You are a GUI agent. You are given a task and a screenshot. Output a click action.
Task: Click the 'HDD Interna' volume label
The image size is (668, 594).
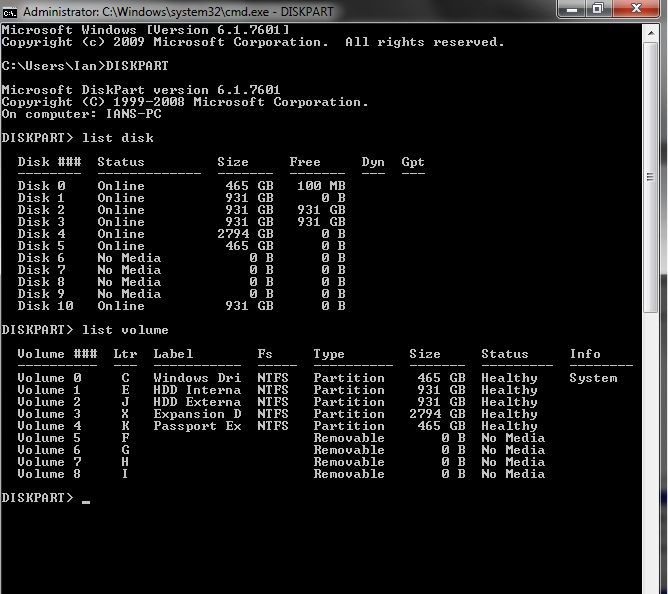coord(197,390)
